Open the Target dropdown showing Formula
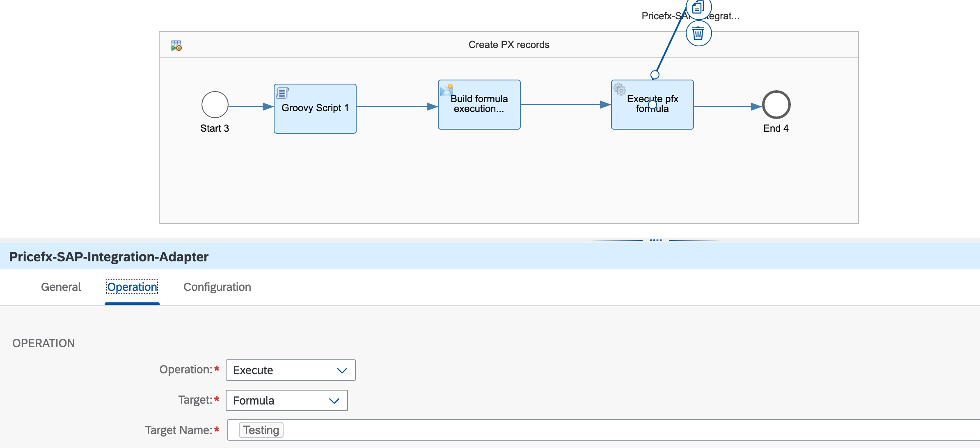Image resolution: width=980 pixels, height=448 pixels. click(x=286, y=400)
